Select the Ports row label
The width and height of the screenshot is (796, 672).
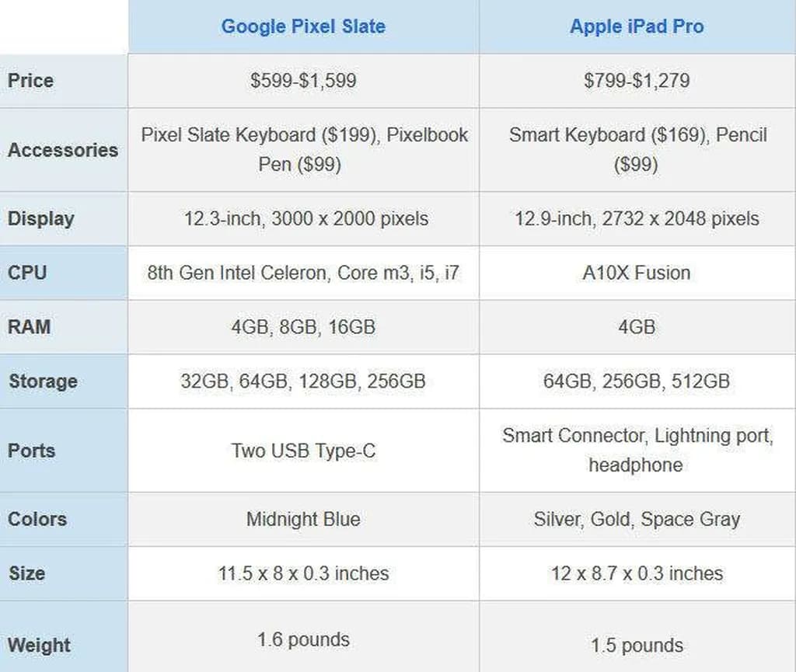[x=32, y=451]
